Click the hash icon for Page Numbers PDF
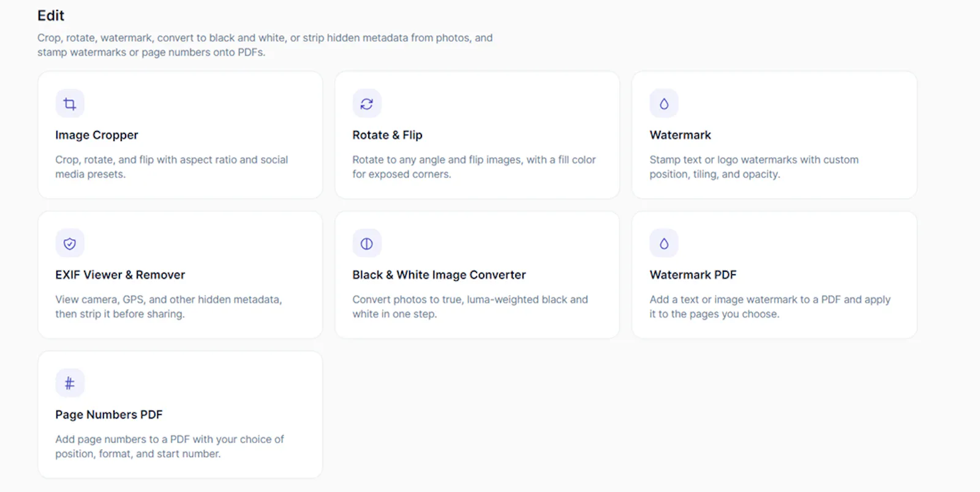This screenshot has height=492, width=980. [x=70, y=383]
